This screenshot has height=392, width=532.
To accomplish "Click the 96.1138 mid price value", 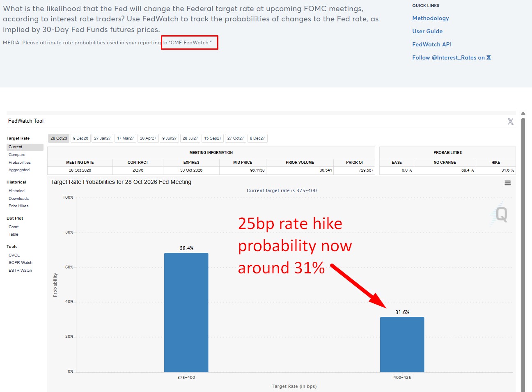I will [243, 170].
